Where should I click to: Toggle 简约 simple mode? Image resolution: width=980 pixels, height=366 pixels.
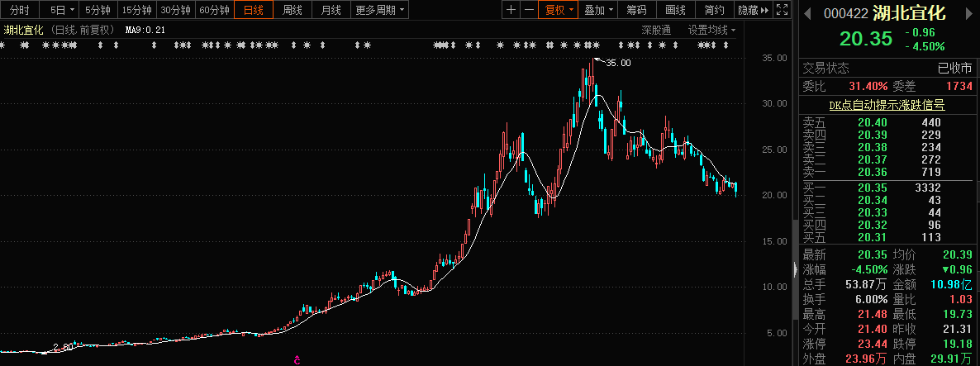coord(715,9)
